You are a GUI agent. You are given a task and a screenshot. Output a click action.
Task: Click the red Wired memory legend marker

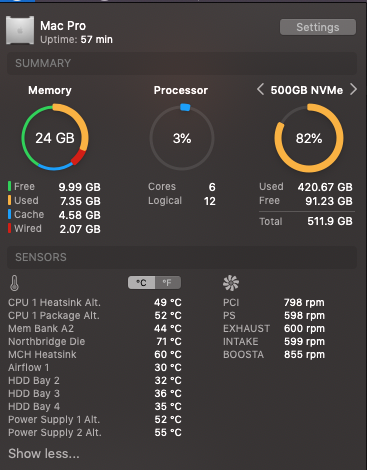pos(10,228)
